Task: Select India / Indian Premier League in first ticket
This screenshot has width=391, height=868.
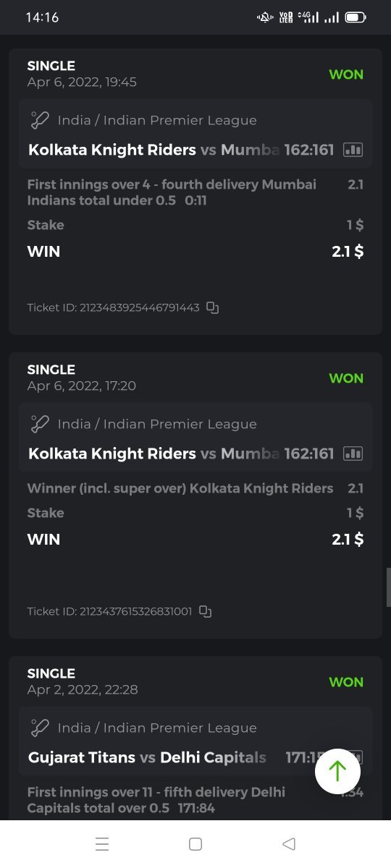Action: pyautogui.click(x=157, y=120)
